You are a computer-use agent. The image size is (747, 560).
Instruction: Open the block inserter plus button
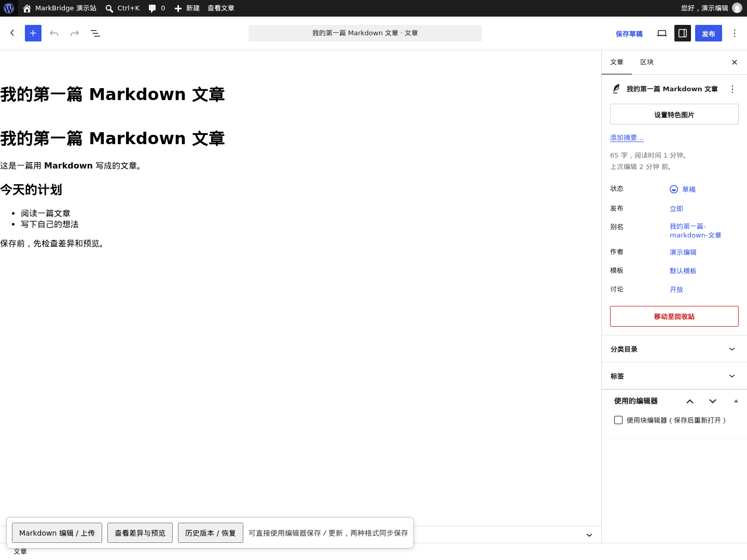point(33,33)
